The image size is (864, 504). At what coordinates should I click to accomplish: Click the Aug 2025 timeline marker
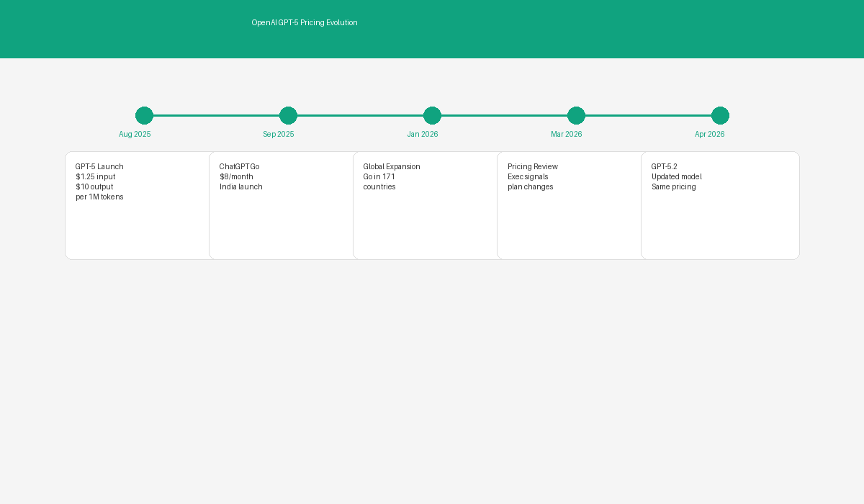(144, 115)
